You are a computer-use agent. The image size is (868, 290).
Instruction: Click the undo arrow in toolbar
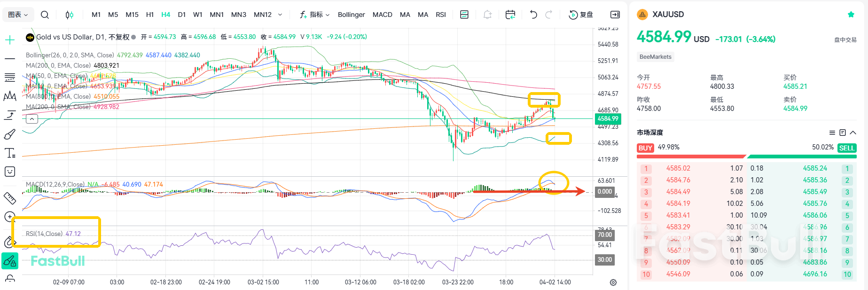pyautogui.click(x=533, y=15)
